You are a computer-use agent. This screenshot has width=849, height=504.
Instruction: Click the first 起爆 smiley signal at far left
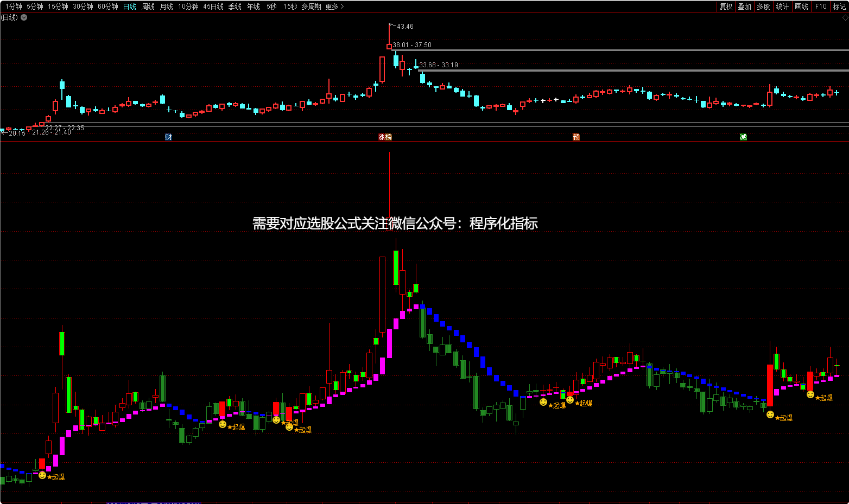(x=42, y=475)
